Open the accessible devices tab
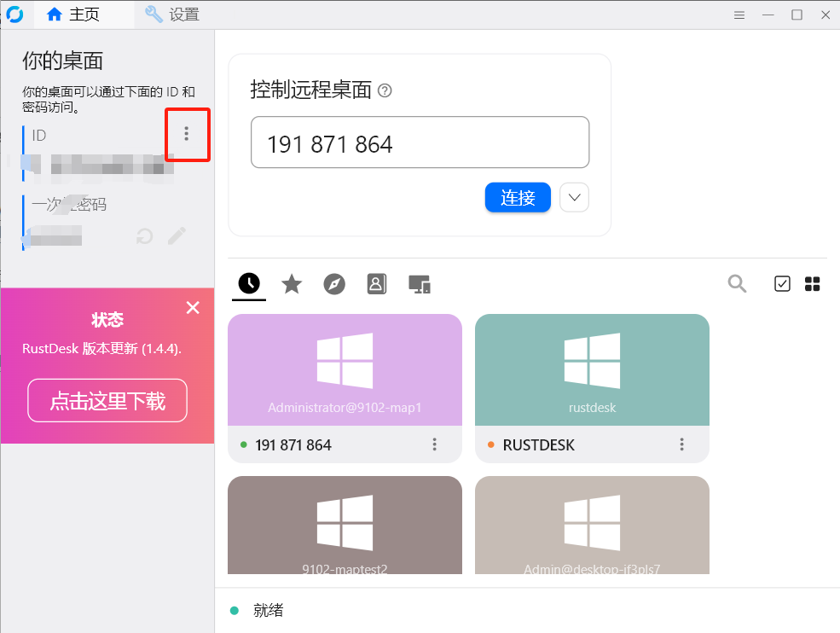 (x=419, y=284)
